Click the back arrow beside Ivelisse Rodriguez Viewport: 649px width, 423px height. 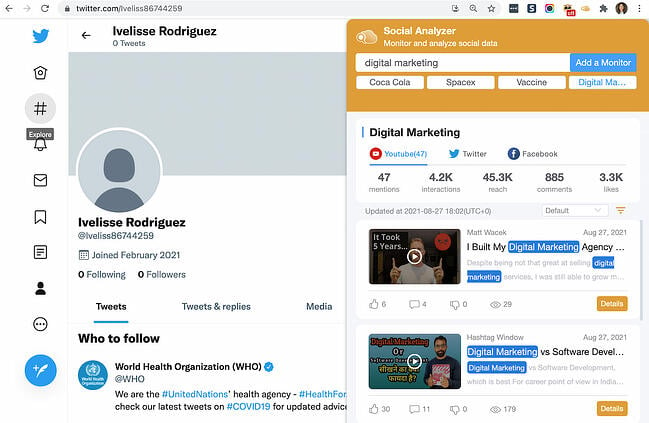(x=86, y=36)
